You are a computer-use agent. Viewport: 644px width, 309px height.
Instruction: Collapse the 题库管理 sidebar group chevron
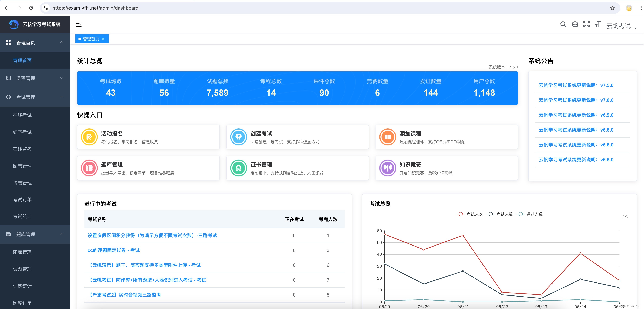pos(62,234)
